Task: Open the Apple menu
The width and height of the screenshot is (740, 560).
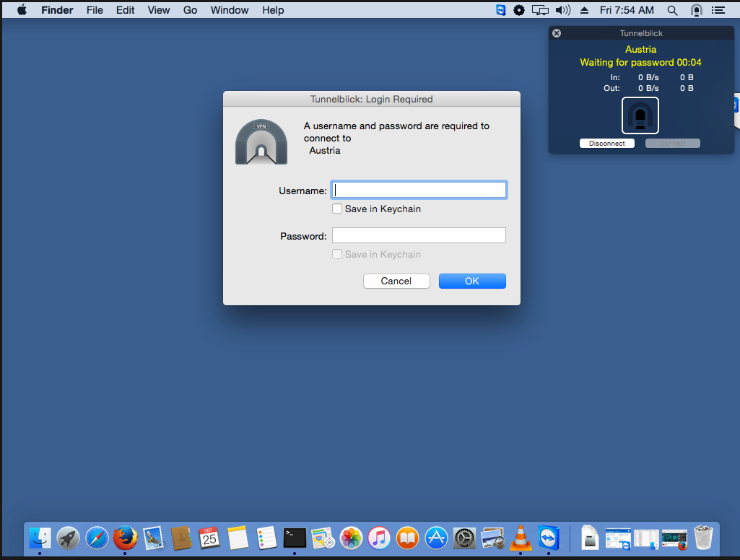Action: click(x=22, y=10)
